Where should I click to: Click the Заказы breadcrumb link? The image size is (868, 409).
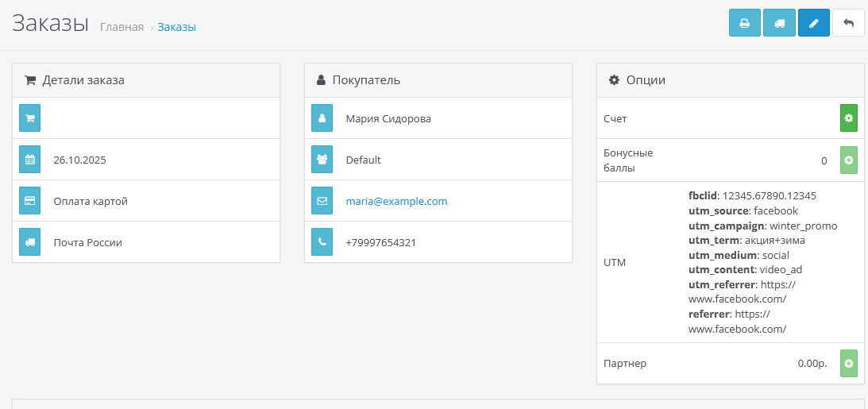point(176,27)
